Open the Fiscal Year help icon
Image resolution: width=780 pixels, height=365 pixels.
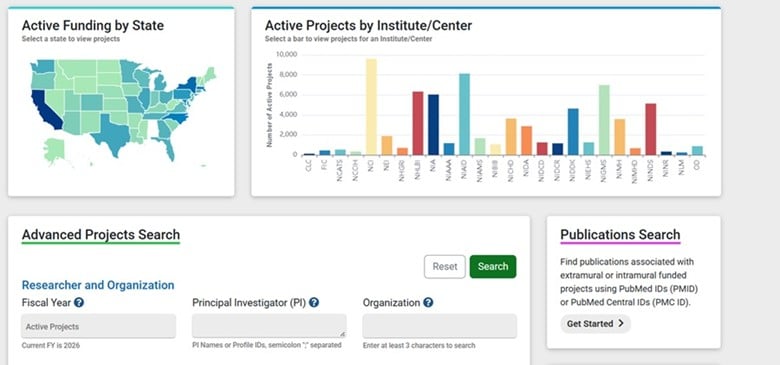[x=79, y=302]
